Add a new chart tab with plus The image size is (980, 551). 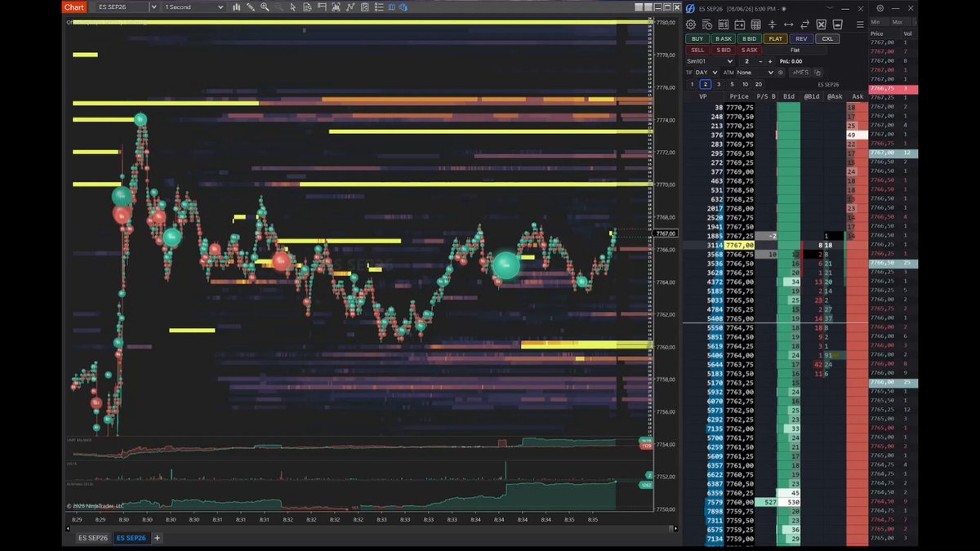tap(157, 538)
